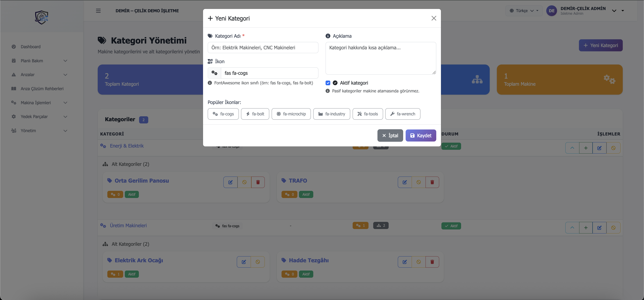Image resolution: width=644 pixels, height=300 pixels.
Task: Open Dashboard from the sidebar
Action: coord(30,47)
